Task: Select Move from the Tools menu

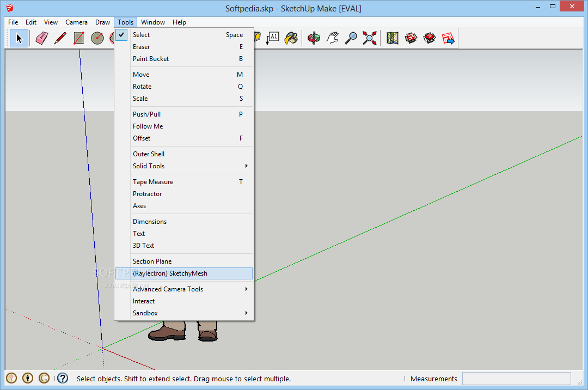Action: pos(184,74)
